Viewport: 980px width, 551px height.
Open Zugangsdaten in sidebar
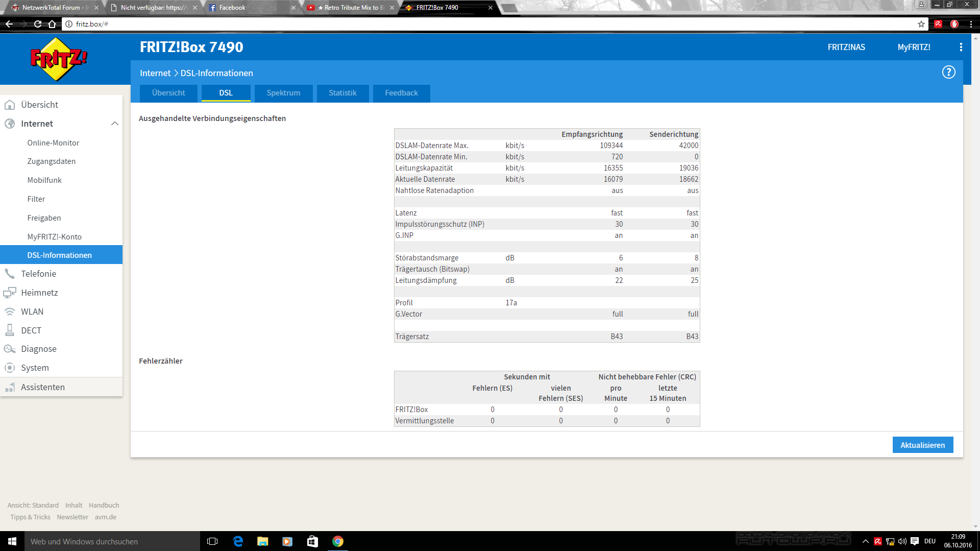(x=52, y=161)
